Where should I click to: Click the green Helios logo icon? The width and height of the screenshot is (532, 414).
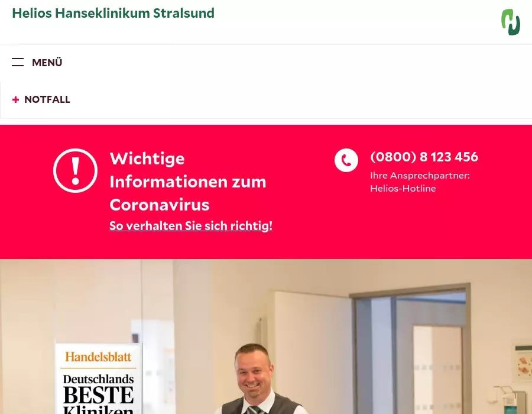(511, 22)
